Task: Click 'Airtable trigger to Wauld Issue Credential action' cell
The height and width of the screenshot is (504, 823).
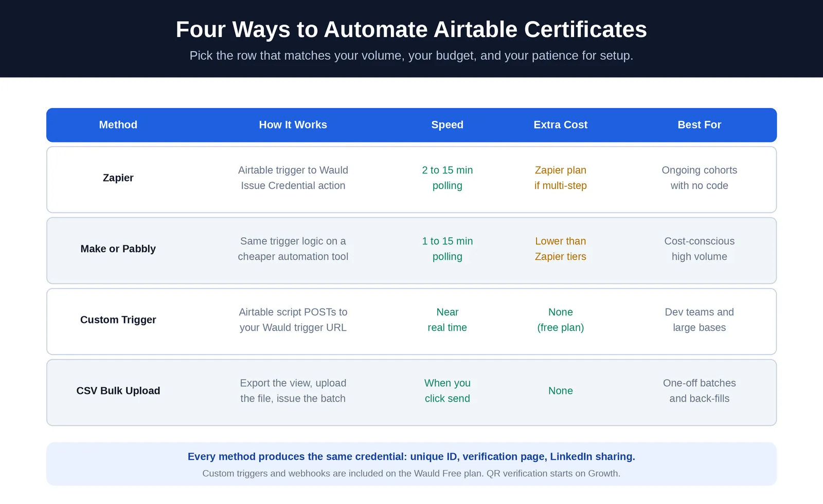Action: click(x=293, y=178)
